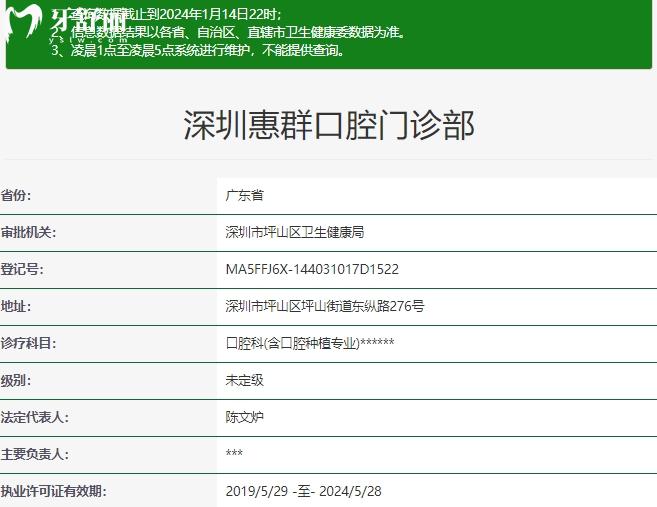
Task: Click the 地址 label
Action: pos(16,306)
